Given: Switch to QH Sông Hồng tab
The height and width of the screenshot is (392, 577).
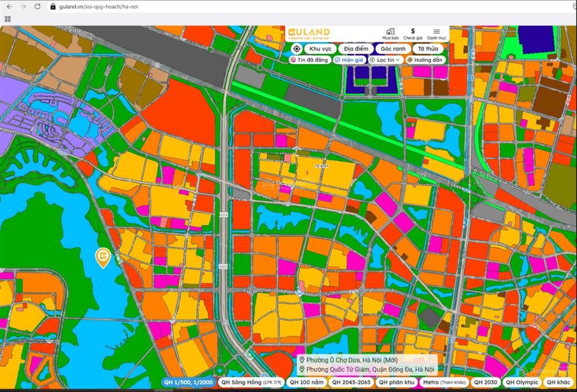Looking at the screenshot, I should [252, 382].
